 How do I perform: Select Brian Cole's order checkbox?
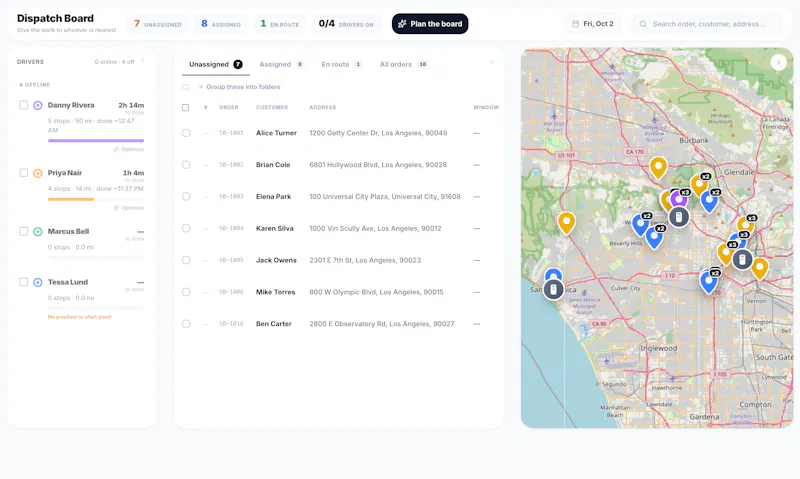pos(186,165)
